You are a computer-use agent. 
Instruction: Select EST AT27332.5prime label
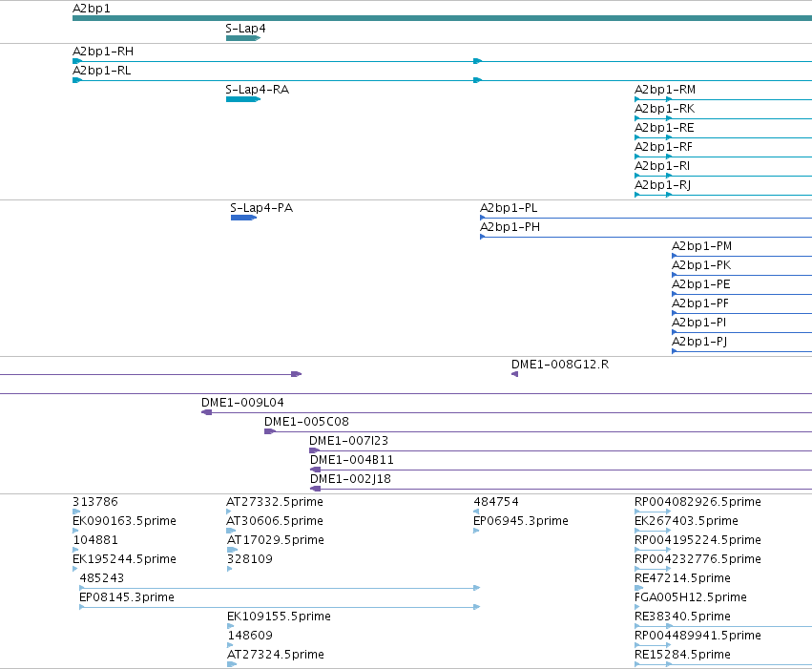tap(275, 502)
